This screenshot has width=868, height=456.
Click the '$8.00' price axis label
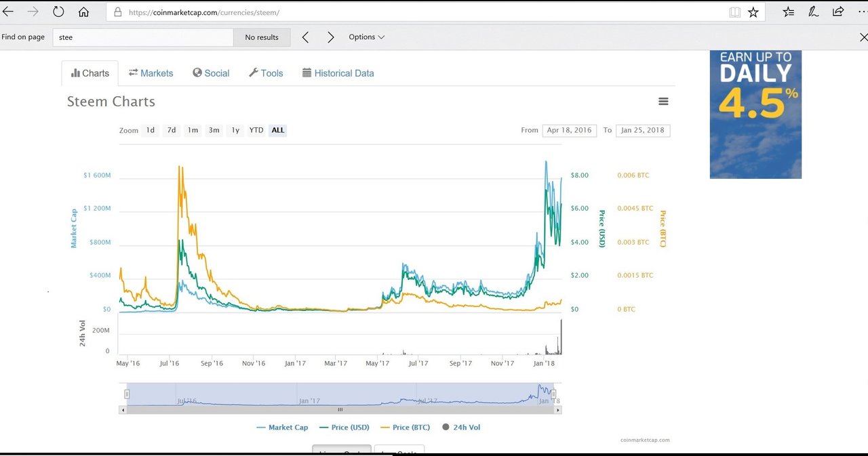coord(580,175)
